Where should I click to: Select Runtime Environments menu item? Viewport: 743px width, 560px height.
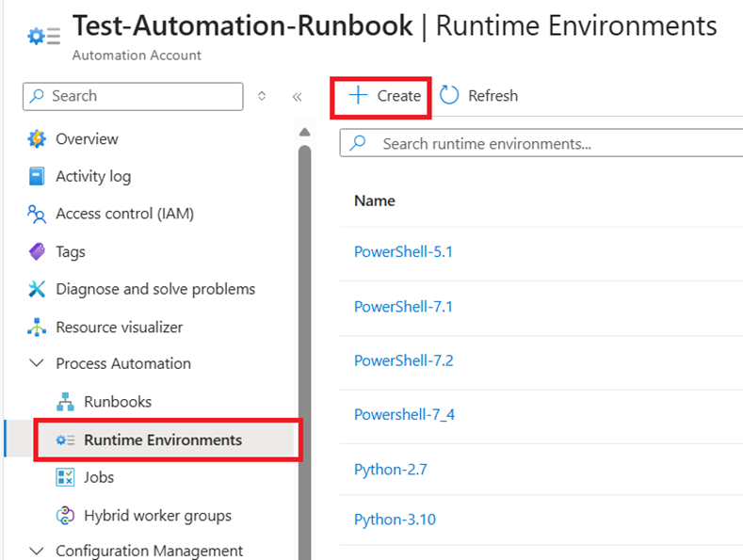tap(162, 440)
